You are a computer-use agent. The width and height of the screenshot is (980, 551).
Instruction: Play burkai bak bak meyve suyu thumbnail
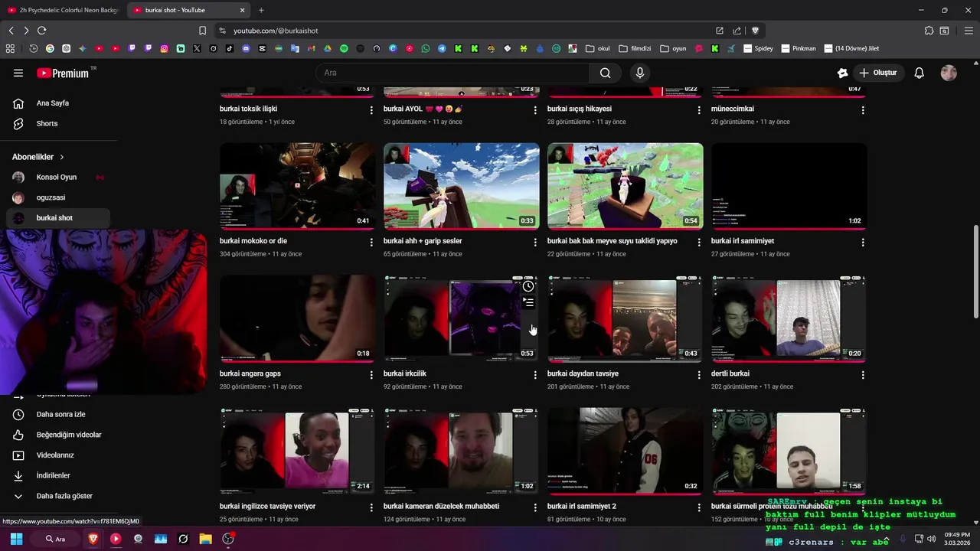click(x=626, y=186)
